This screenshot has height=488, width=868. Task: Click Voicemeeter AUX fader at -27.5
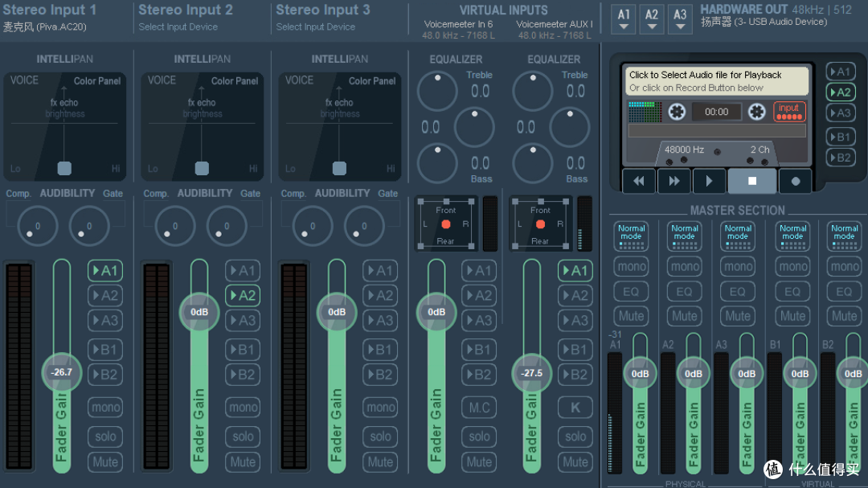[531, 373]
